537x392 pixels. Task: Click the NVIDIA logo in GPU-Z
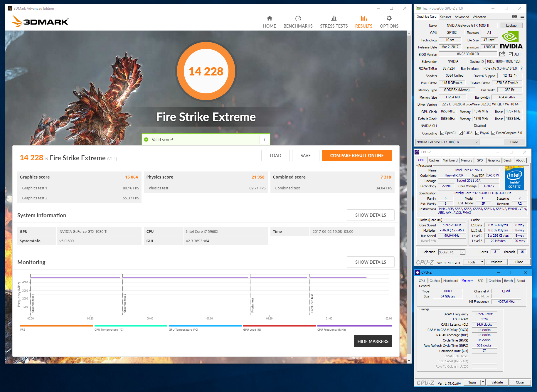pyautogui.click(x=511, y=40)
